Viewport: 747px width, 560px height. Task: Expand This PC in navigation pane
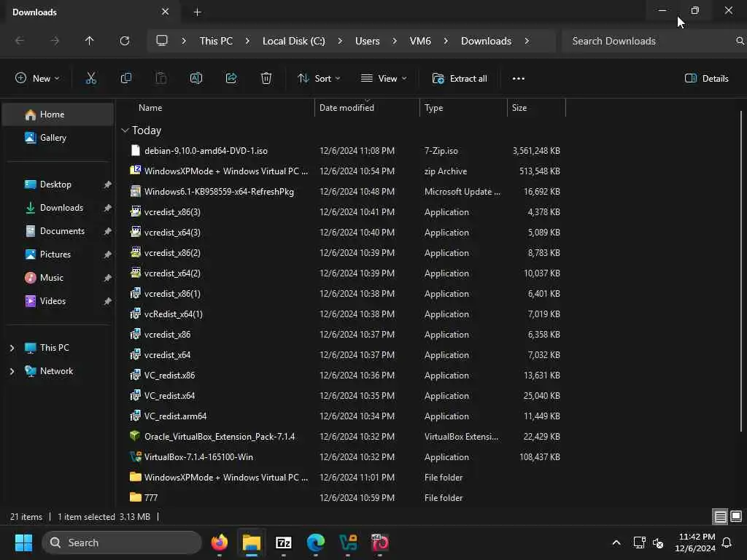[12, 348]
